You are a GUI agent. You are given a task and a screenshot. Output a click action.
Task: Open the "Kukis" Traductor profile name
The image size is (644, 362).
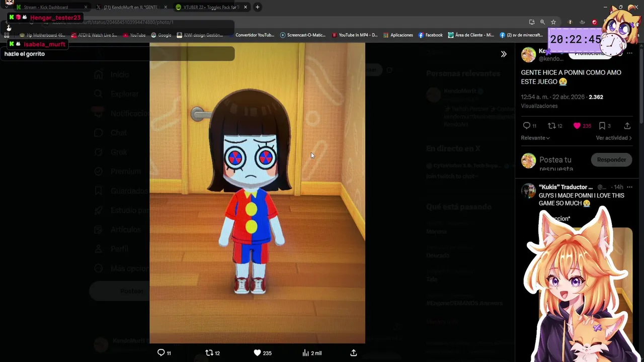pos(566,187)
